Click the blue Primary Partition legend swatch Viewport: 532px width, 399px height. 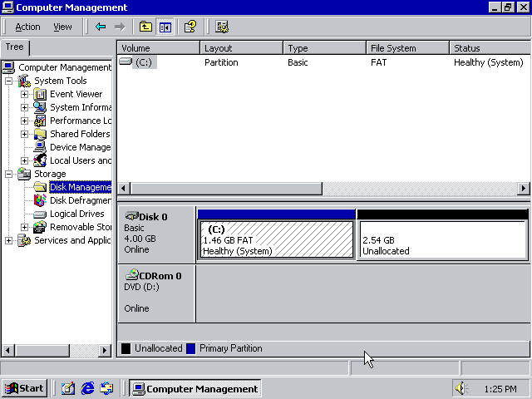191,348
